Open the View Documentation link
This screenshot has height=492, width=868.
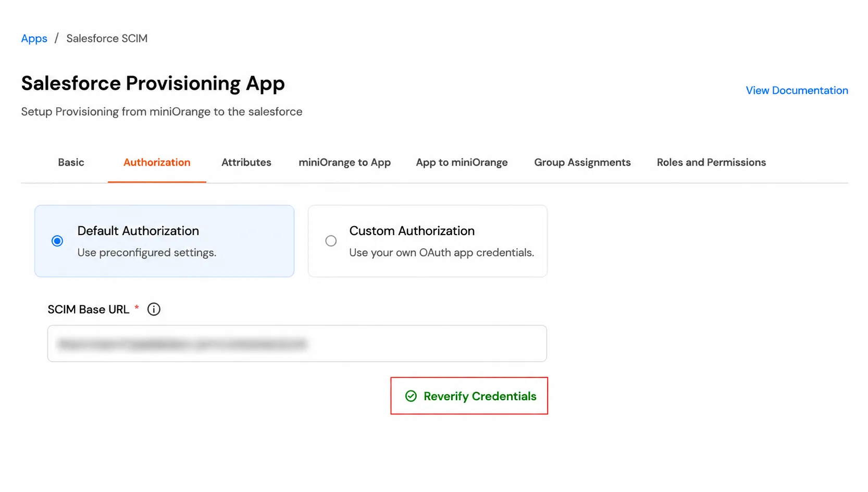tap(797, 90)
